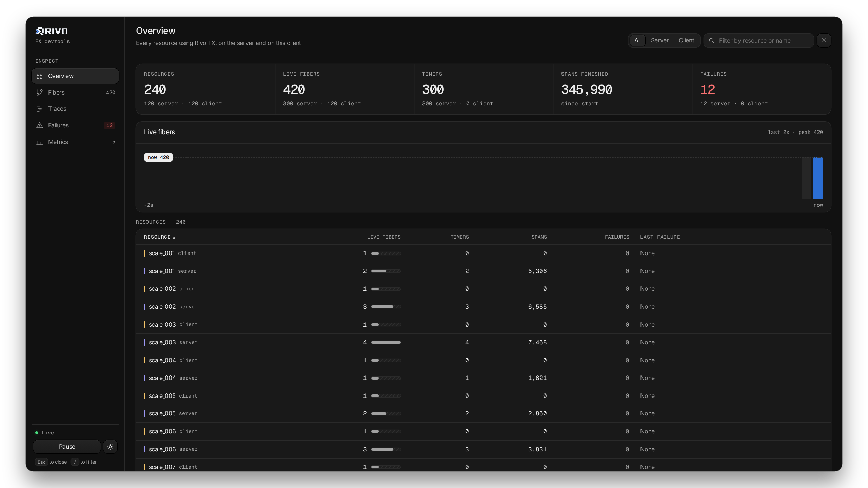This screenshot has height=488, width=868.
Task: Select the scale_004 server row
Action: 484,378
